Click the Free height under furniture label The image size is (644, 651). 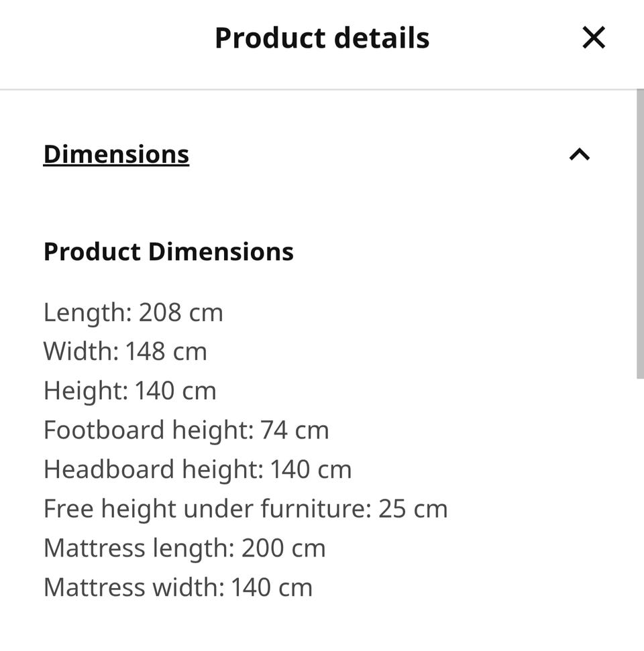207,509
